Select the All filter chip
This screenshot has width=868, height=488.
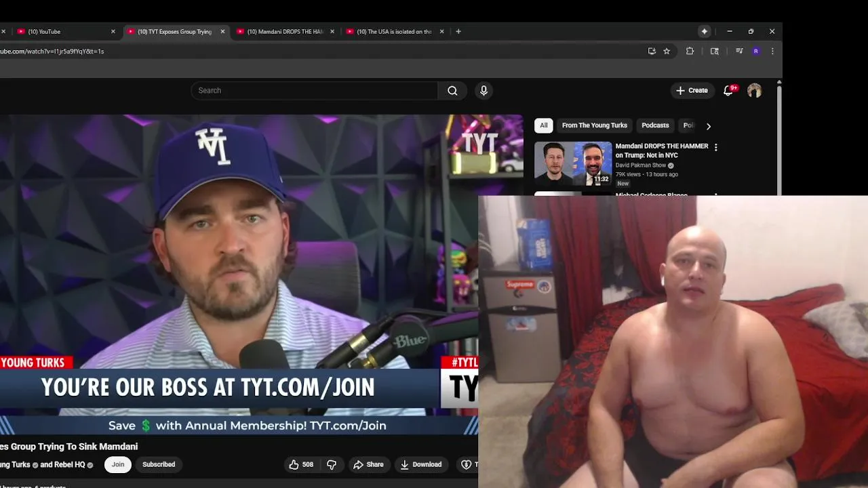coord(544,125)
